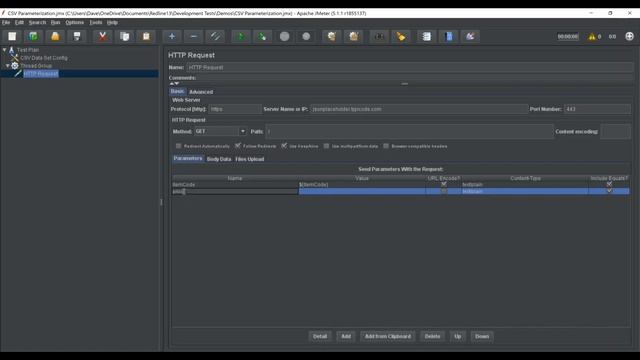Click the circular icon at toolbar far right
Image resolution: width=640 pixels, height=360 pixels.
pyautogui.click(x=629, y=36)
